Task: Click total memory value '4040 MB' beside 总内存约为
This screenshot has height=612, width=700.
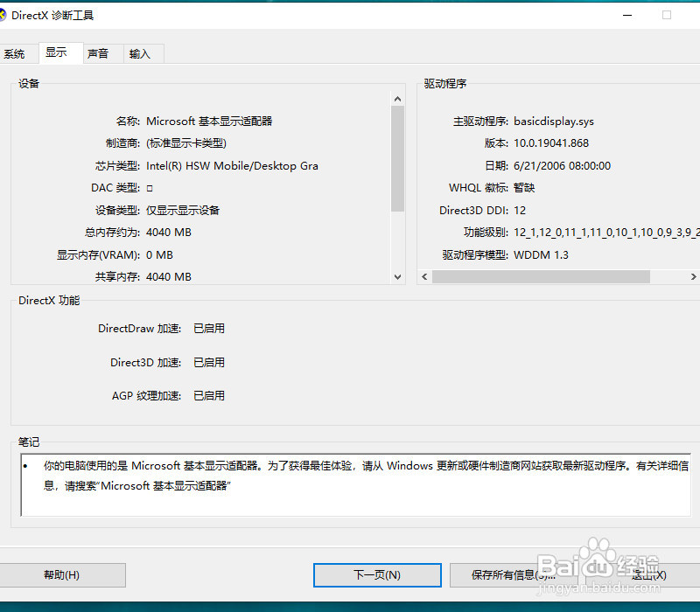Action: pyautogui.click(x=169, y=233)
